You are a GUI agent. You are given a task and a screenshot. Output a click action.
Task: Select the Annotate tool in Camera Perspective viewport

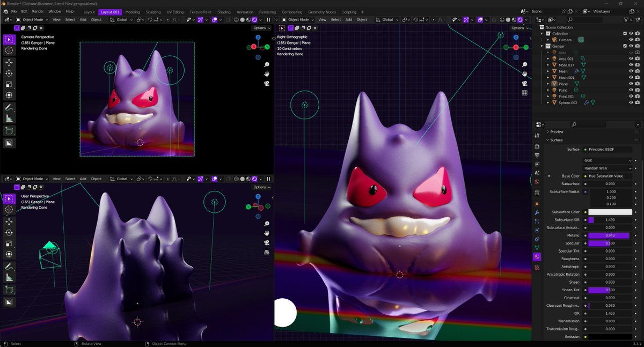click(x=9, y=107)
